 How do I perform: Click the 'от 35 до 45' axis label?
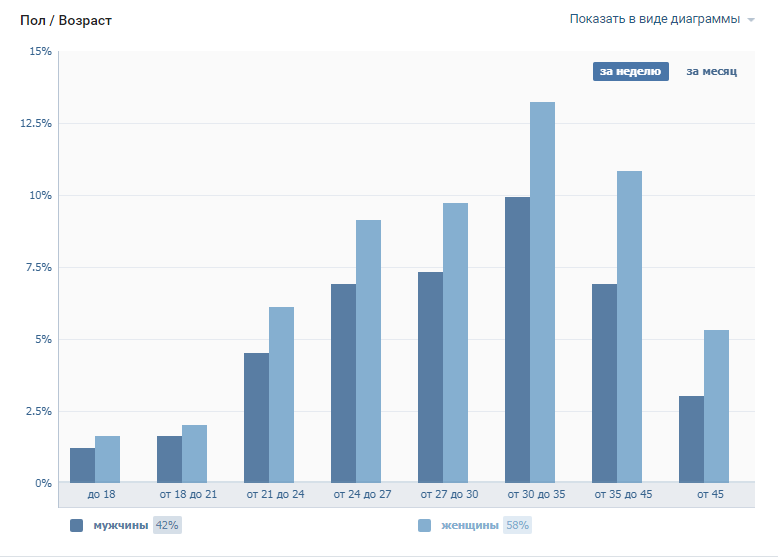coord(623,495)
